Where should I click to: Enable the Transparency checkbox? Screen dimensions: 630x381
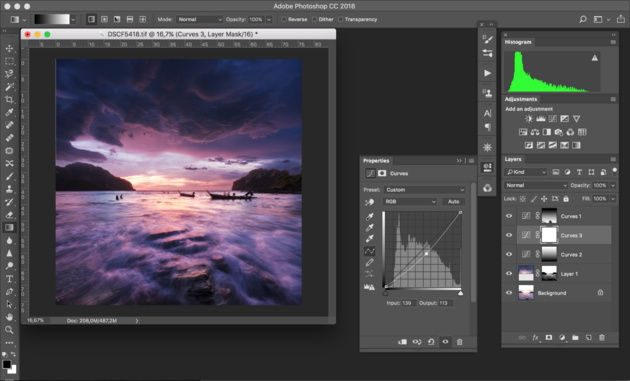tap(340, 19)
